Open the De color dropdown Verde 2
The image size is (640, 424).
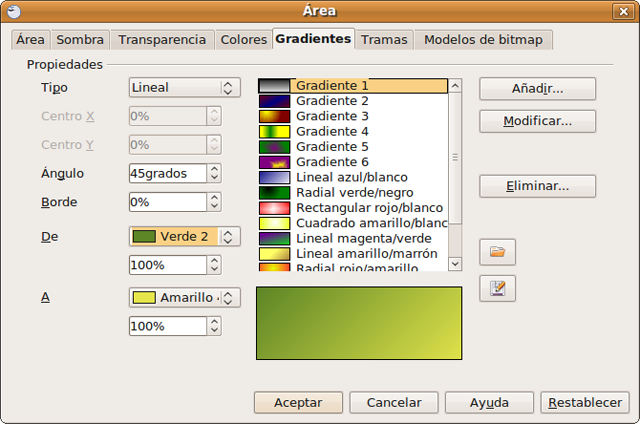pyautogui.click(x=185, y=237)
